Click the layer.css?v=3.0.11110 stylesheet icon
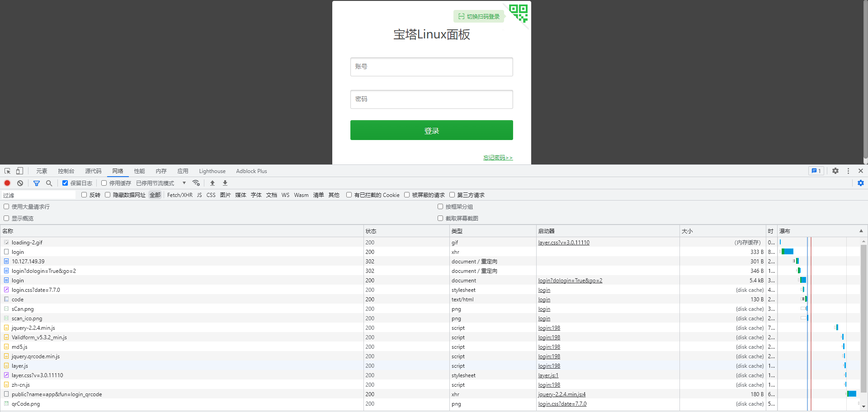Screen dimensions: 868x412 point(6,375)
